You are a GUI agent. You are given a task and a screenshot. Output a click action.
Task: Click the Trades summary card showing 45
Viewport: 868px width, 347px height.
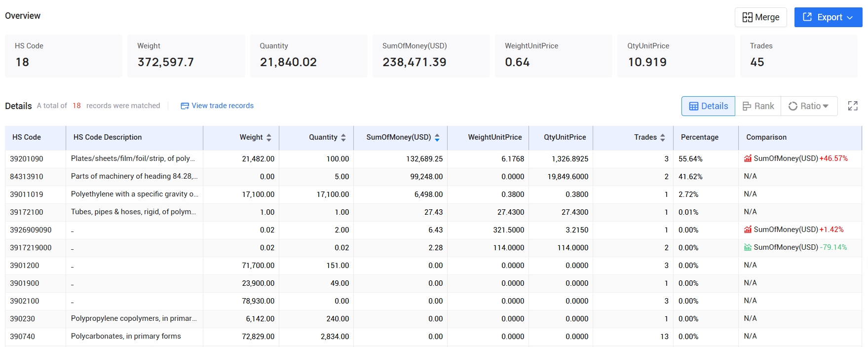[x=799, y=56]
